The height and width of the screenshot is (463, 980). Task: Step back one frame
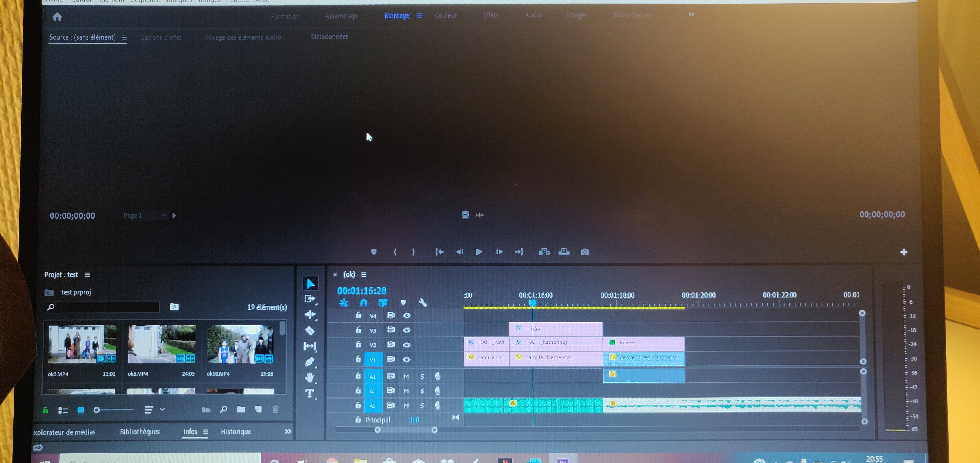point(459,252)
